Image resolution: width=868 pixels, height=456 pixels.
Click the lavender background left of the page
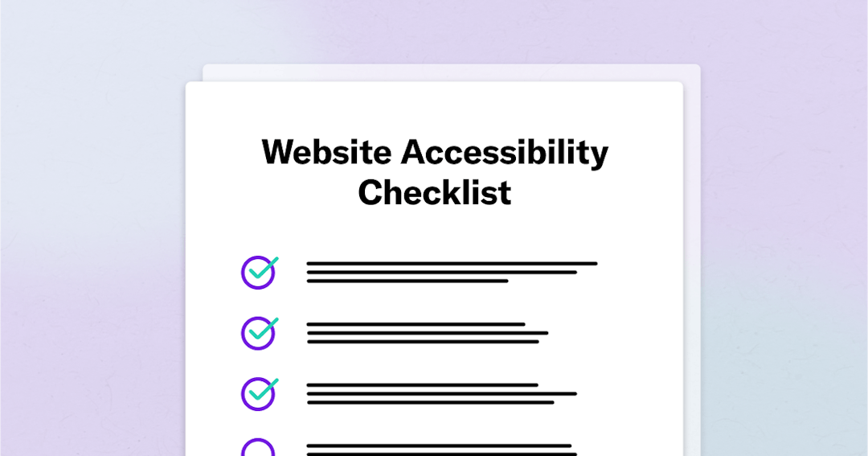click(x=88, y=241)
